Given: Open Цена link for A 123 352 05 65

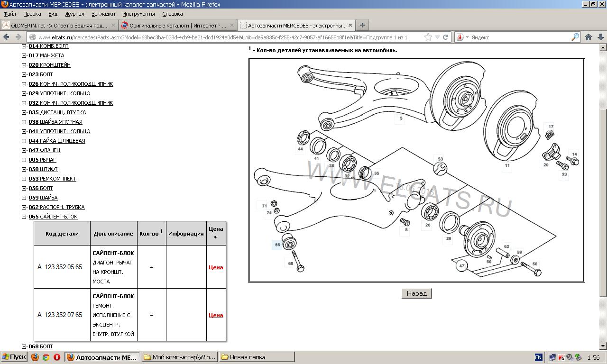Looking at the screenshot, I should click(x=216, y=267).
